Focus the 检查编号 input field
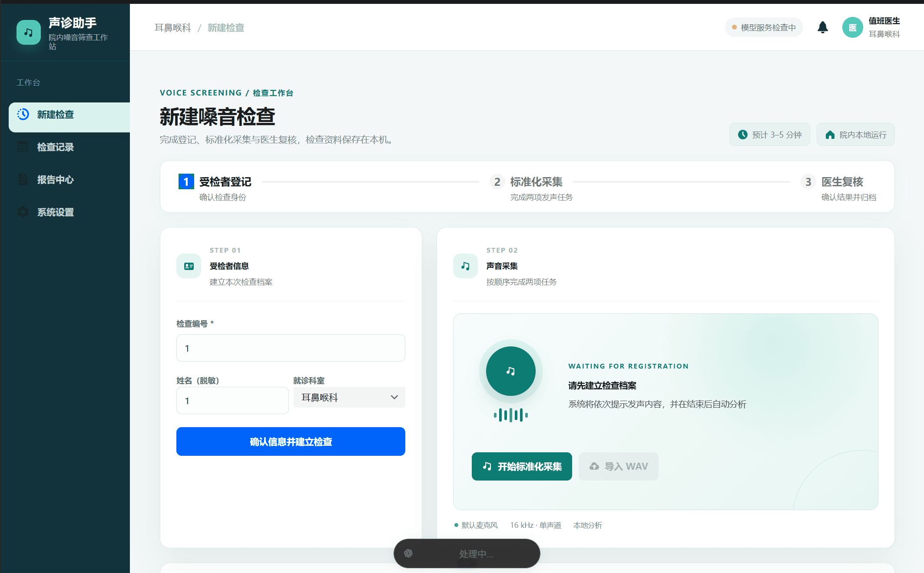The height and width of the screenshot is (573, 924). click(291, 348)
